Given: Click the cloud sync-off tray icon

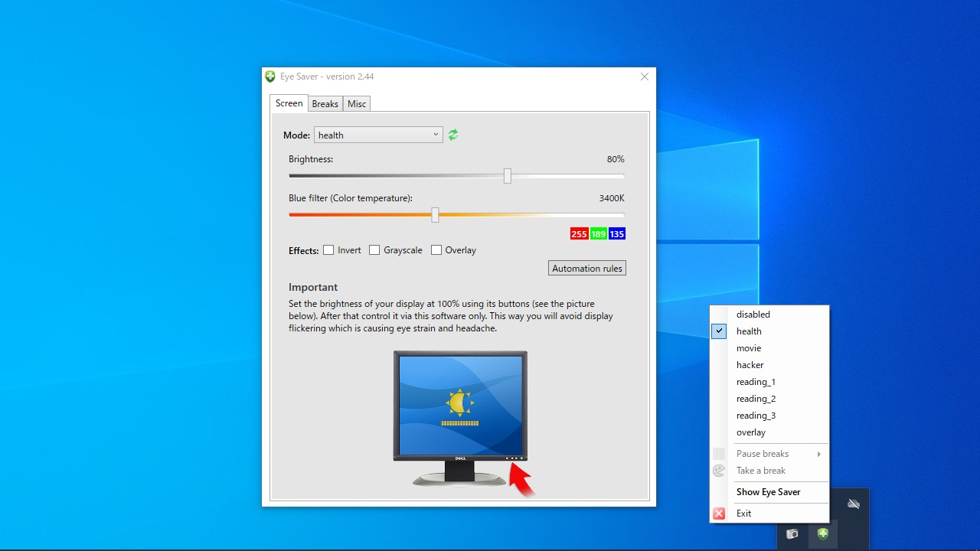Looking at the screenshot, I should [854, 504].
